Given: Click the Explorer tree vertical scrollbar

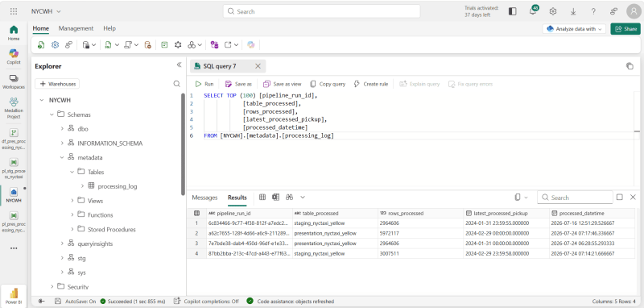Looking at the screenshot, I should 183,144.
